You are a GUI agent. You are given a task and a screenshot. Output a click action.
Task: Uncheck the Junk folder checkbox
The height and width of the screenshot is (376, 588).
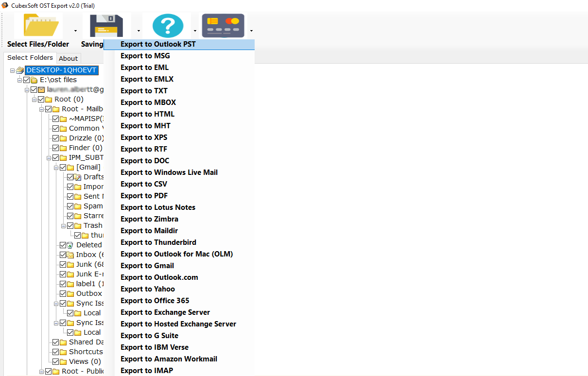pos(63,264)
